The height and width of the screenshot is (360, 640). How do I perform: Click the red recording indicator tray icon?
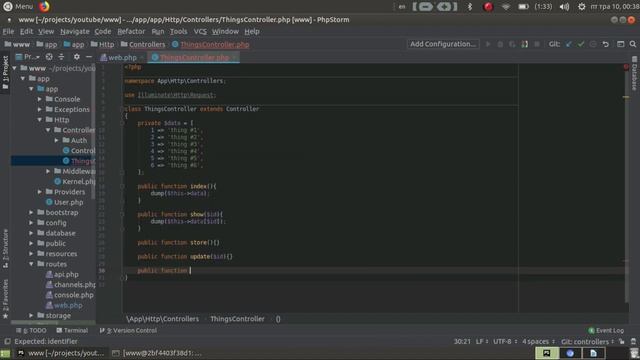pyautogui.click(x=488, y=7)
